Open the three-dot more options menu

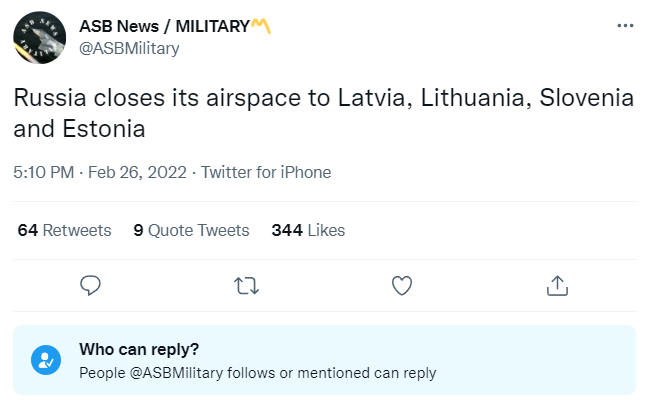tap(625, 26)
